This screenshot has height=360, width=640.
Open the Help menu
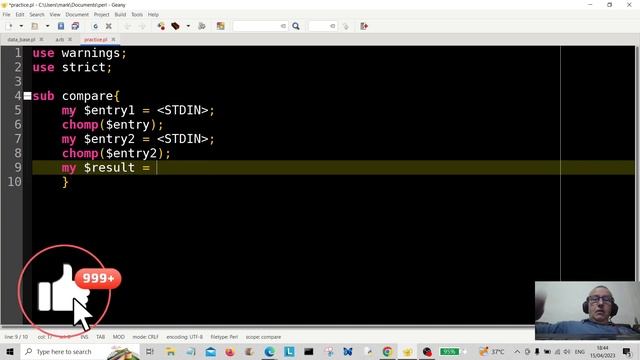pos(153,14)
